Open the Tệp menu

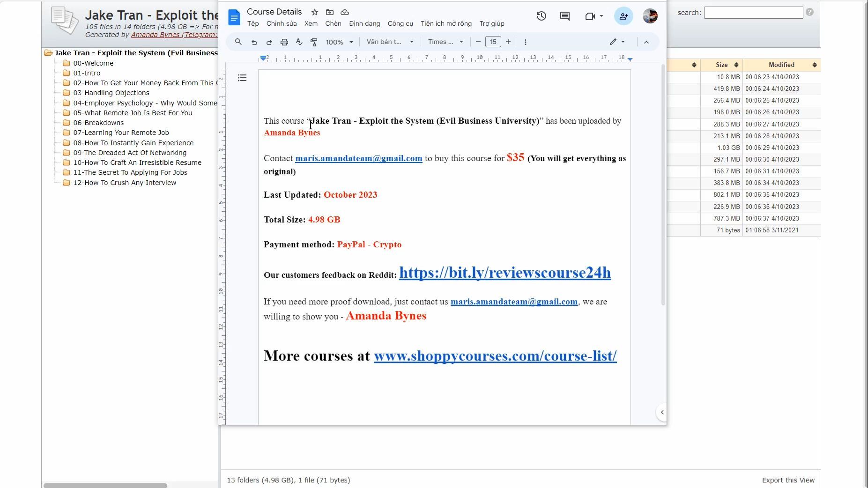pyautogui.click(x=253, y=23)
